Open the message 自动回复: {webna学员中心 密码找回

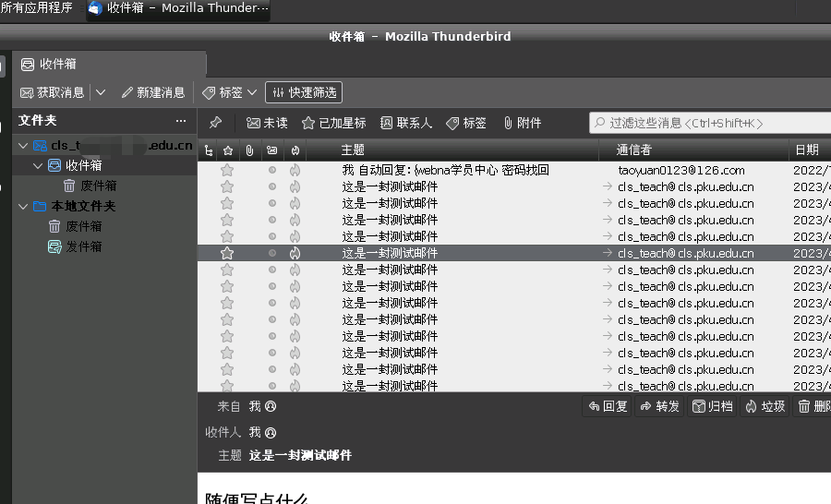pos(445,170)
